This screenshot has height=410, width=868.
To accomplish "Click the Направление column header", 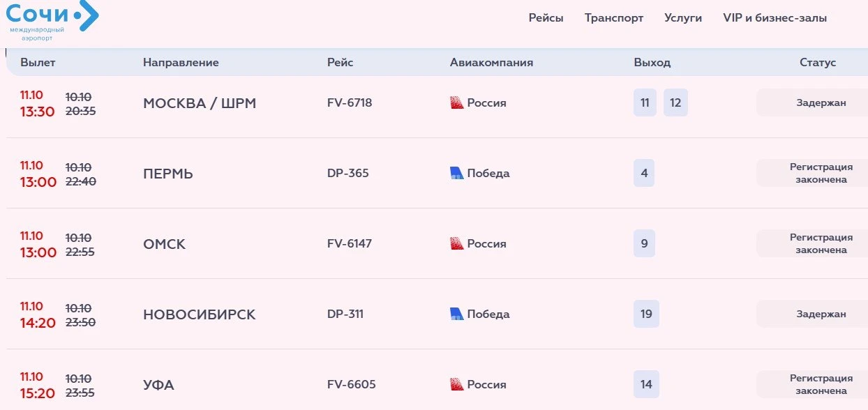I will pyautogui.click(x=181, y=63).
